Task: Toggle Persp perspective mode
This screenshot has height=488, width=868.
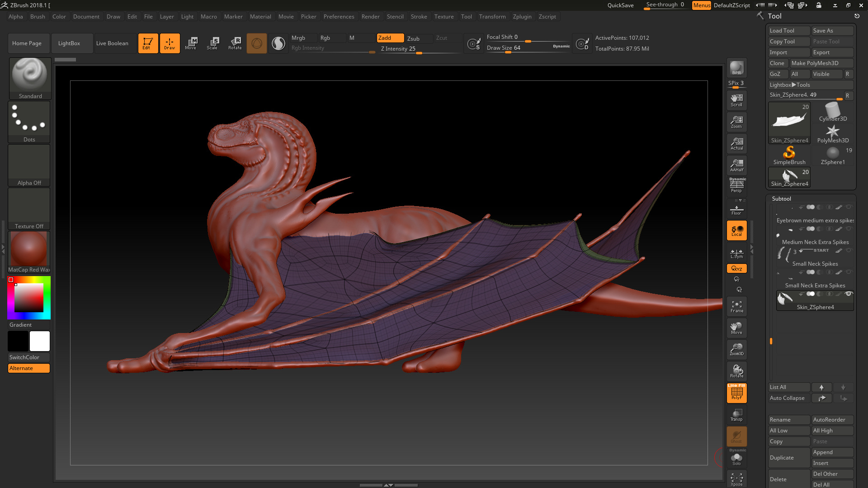Action: click(x=736, y=186)
